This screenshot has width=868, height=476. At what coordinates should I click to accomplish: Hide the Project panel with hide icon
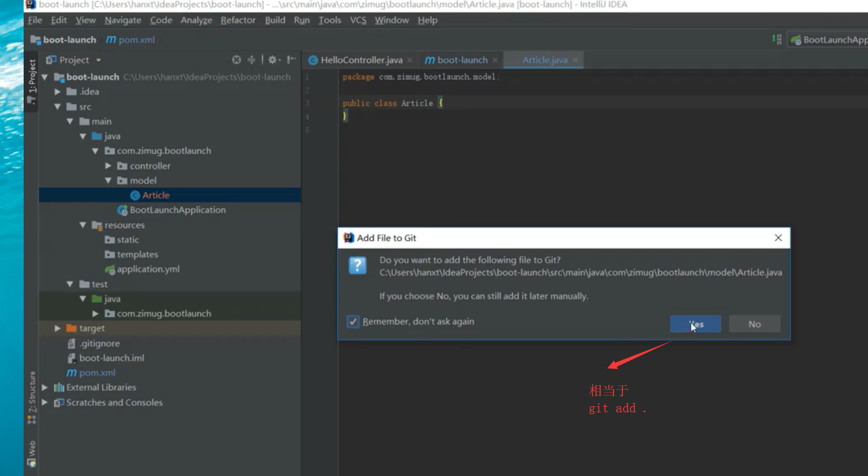coord(291,60)
